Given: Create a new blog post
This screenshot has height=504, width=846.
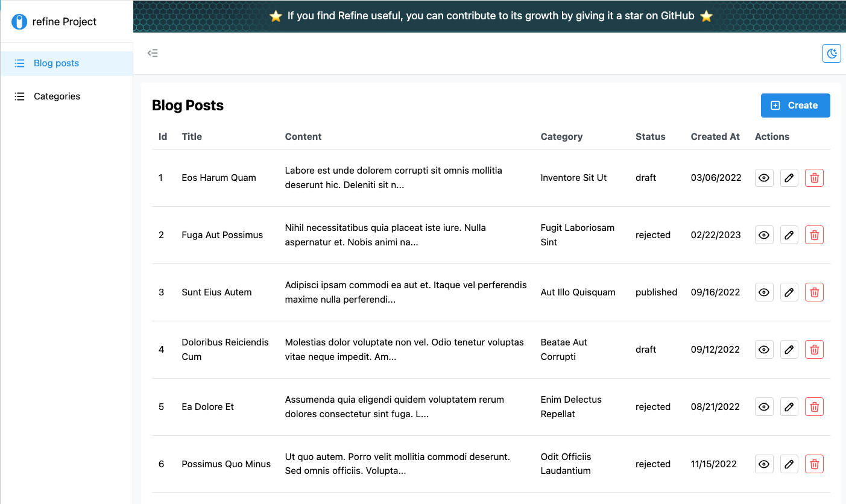Looking at the screenshot, I should pos(795,105).
